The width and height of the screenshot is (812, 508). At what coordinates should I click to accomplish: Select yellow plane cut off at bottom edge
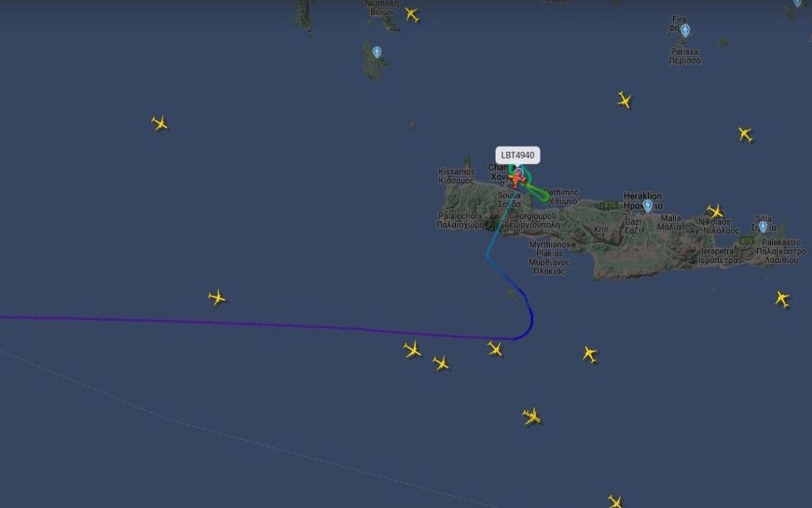point(615,502)
